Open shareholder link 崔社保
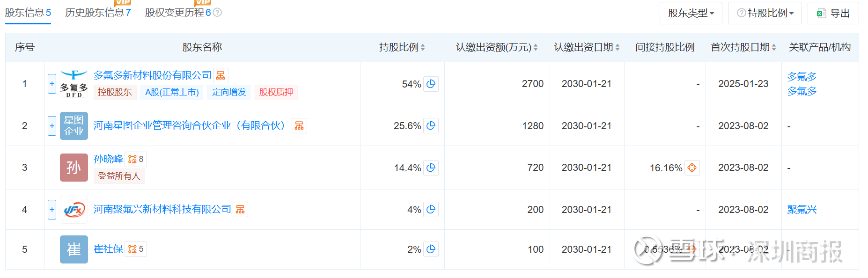This screenshot has width=868, height=278. point(108,249)
